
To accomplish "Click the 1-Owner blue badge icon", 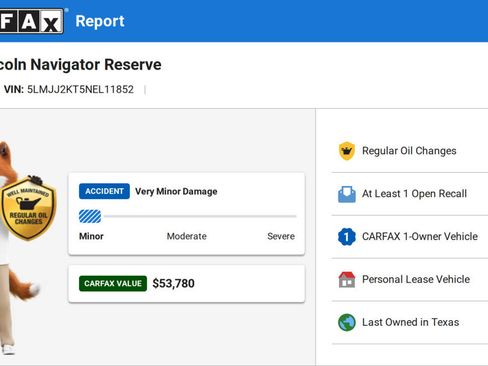I will [347, 237].
